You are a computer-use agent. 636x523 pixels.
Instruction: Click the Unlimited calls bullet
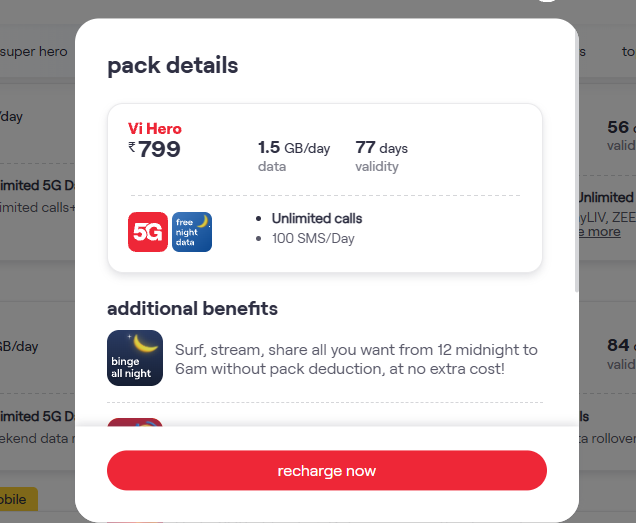click(x=315, y=218)
